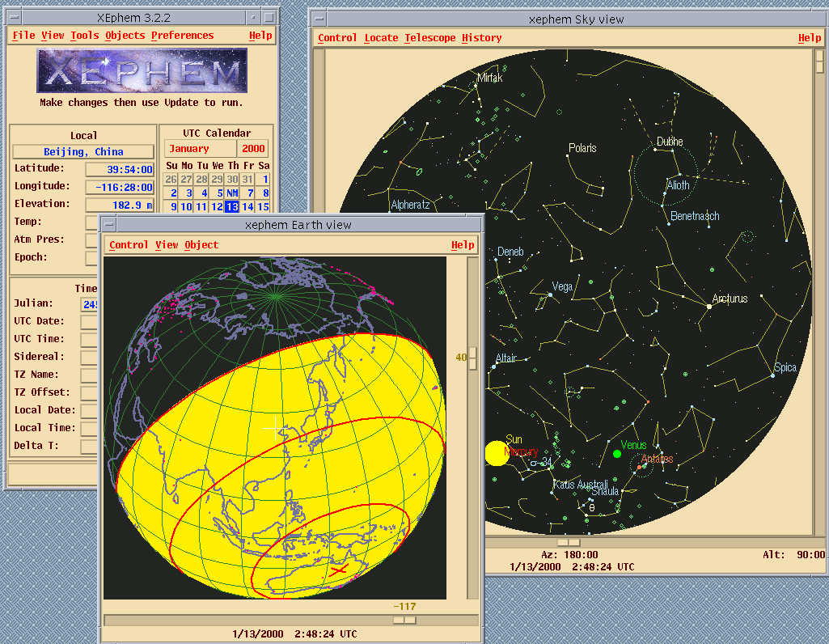The height and width of the screenshot is (644, 829).
Task: Open Help in the XEphem main window
Action: [260, 36]
